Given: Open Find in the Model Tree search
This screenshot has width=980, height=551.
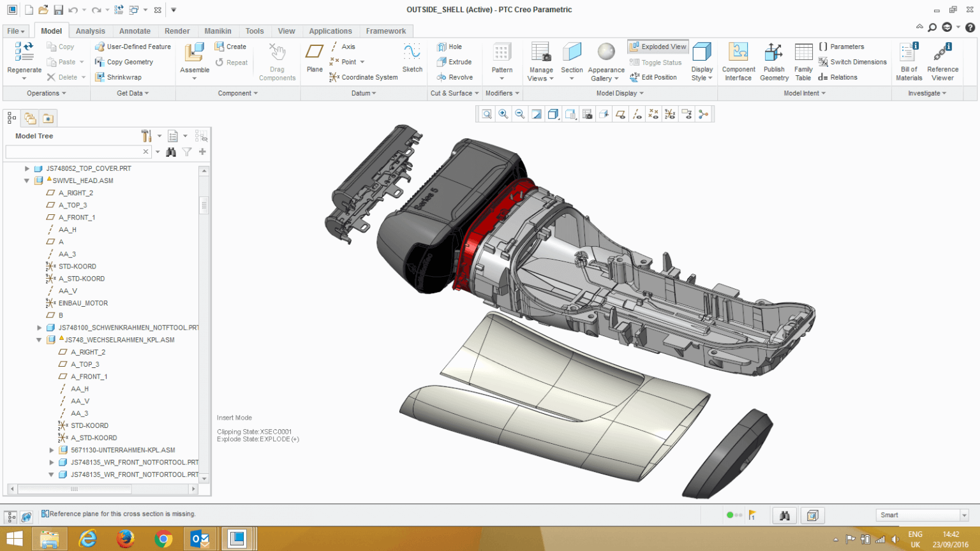Looking at the screenshot, I should coord(170,152).
